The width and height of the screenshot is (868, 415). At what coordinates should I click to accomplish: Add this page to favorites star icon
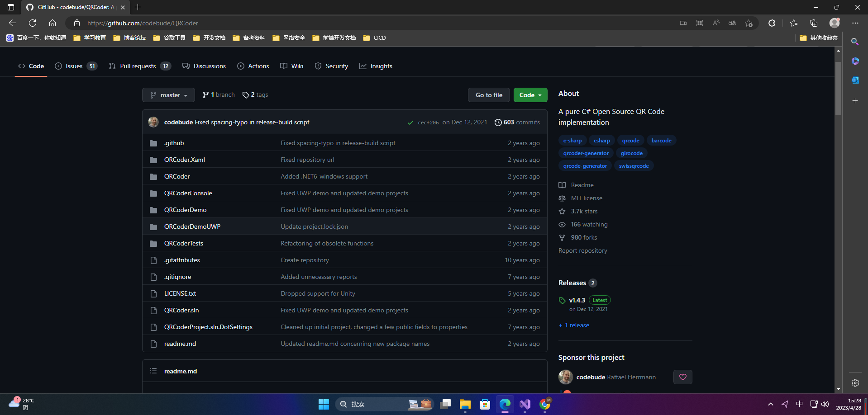[749, 23]
